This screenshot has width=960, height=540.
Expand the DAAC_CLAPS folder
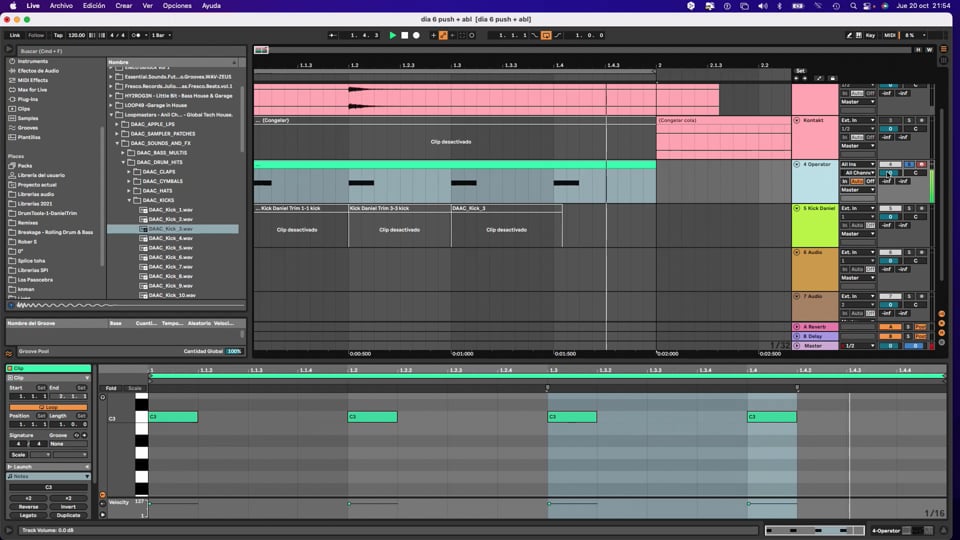[x=129, y=172]
